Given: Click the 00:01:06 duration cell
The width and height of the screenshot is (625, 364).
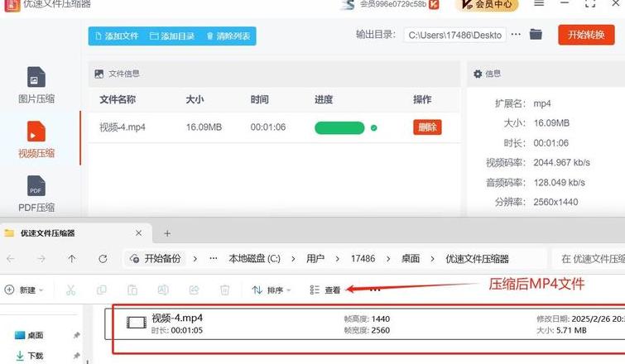Looking at the screenshot, I should pos(268,127).
